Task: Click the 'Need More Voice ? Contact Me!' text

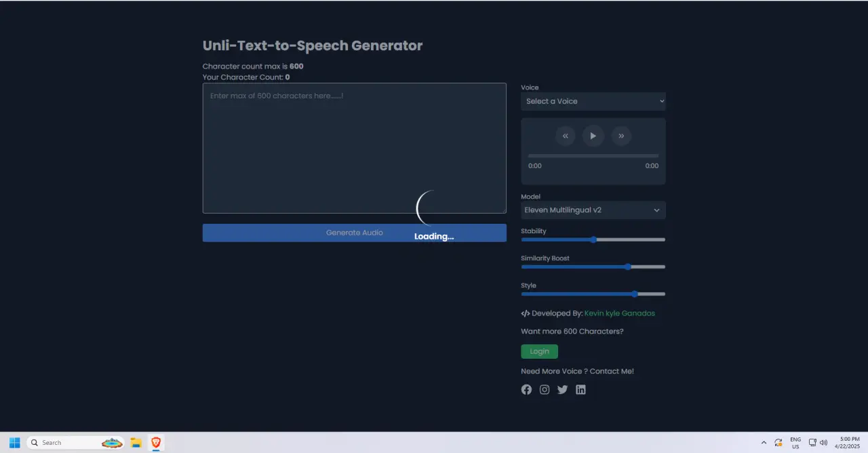Action: point(578,371)
